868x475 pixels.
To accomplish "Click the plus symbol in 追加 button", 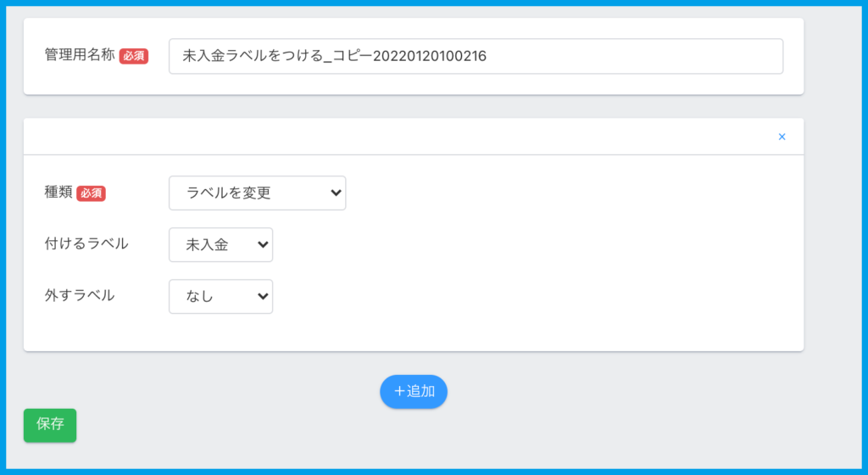I will pyautogui.click(x=399, y=392).
